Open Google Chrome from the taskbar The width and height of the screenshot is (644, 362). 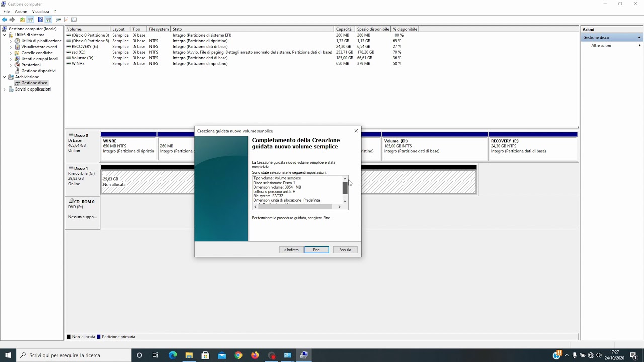(x=238, y=355)
